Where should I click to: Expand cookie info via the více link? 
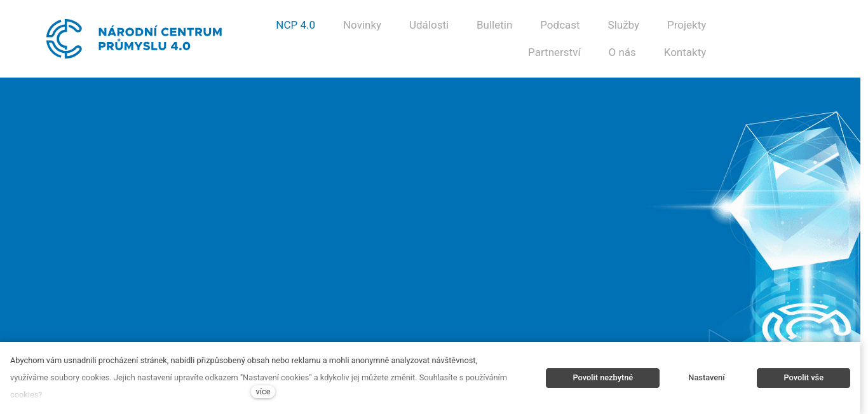[x=263, y=392]
